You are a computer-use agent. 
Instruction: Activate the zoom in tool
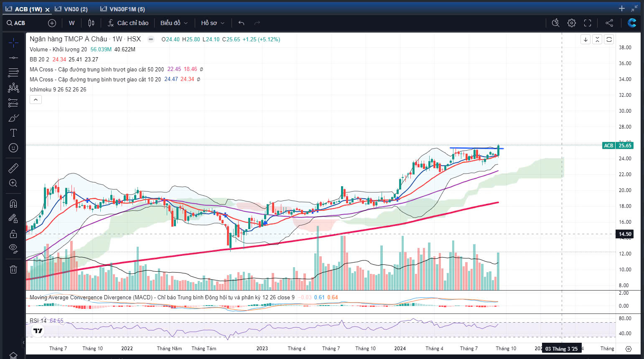pyautogui.click(x=13, y=183)
